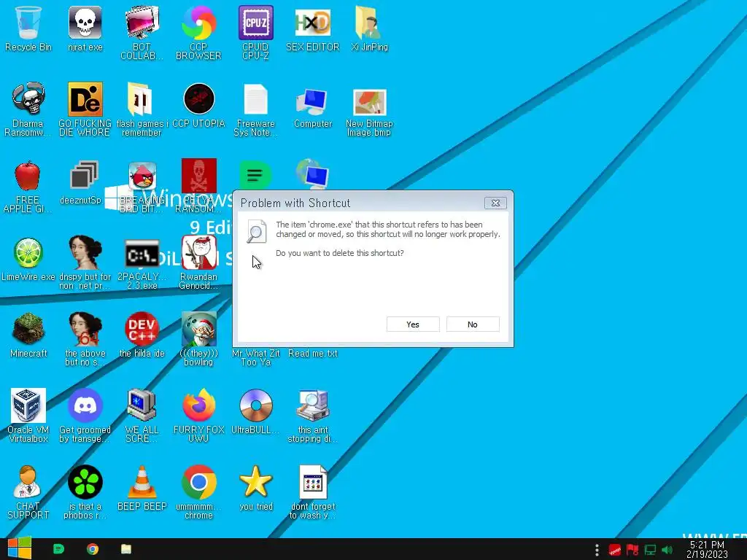Open the Recycle Bin icon
Viewport: 747px width, 560px height.
point(28,23)
